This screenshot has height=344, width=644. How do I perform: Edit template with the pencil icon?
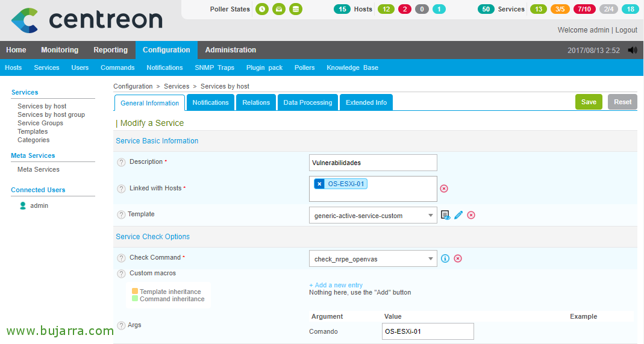[x=458, y=215]
